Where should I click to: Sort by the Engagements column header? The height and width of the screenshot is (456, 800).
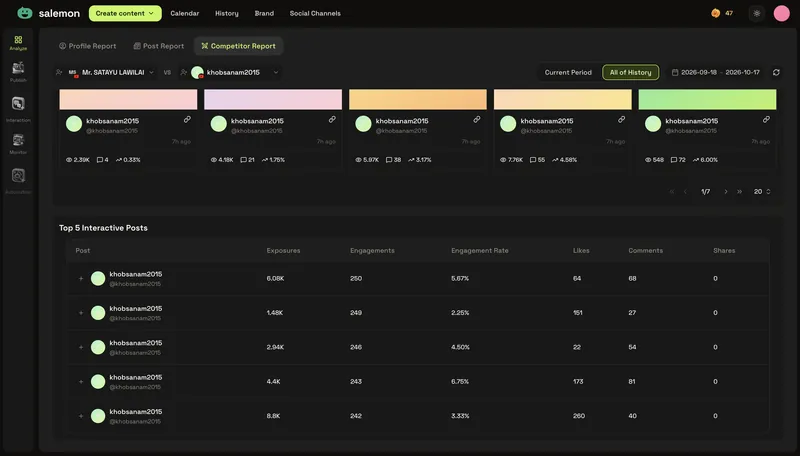pyautogui.click(x=372, y=250)
